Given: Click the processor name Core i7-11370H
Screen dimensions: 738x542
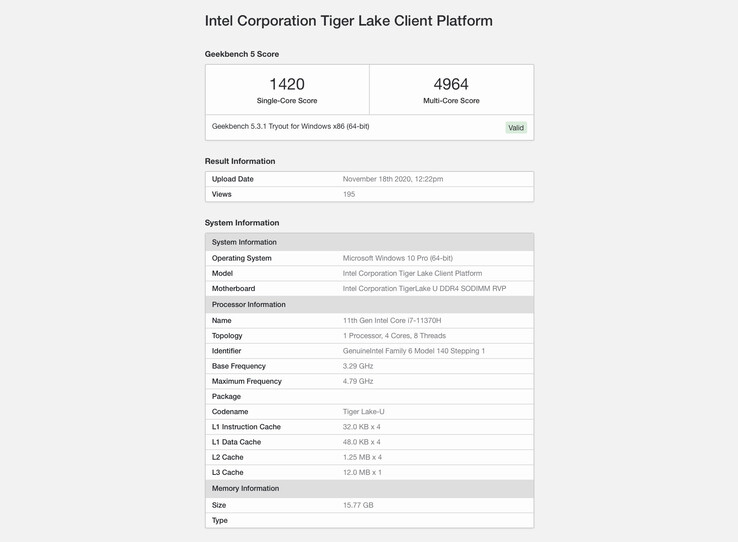Looking at the screenshot, I should [x=392, y=321].
